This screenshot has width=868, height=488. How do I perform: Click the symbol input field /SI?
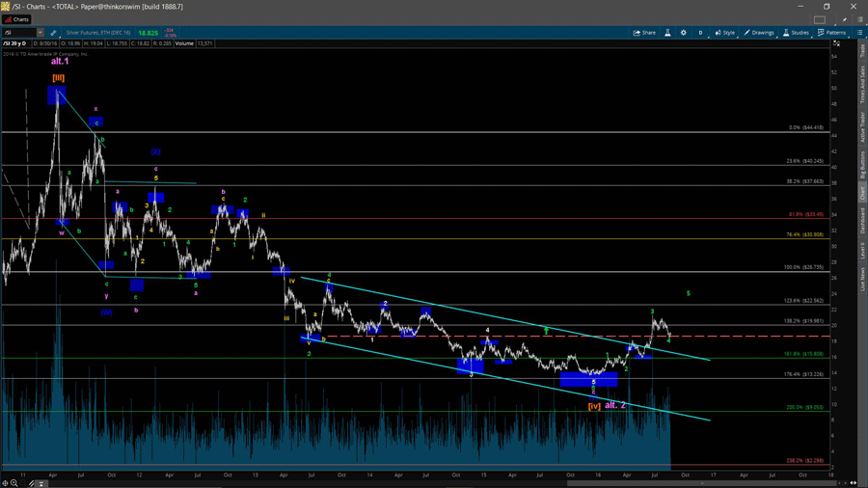tap(19, 33)
